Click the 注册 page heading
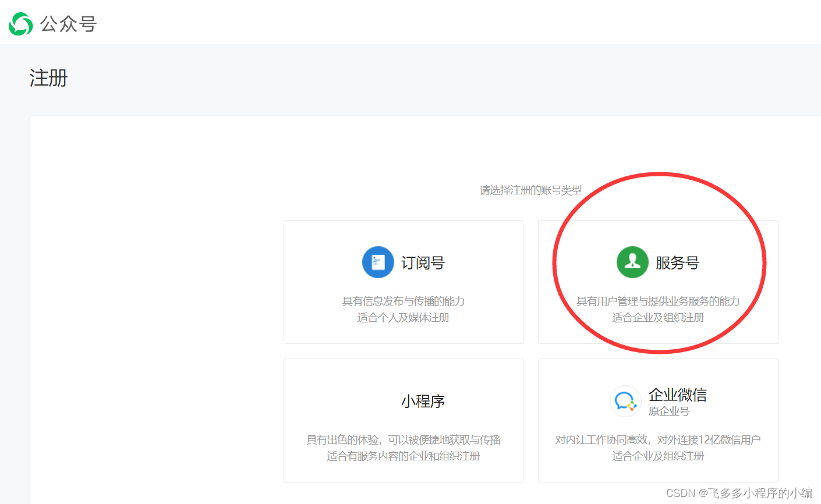 pyautogui.click(x=49, y=78)
